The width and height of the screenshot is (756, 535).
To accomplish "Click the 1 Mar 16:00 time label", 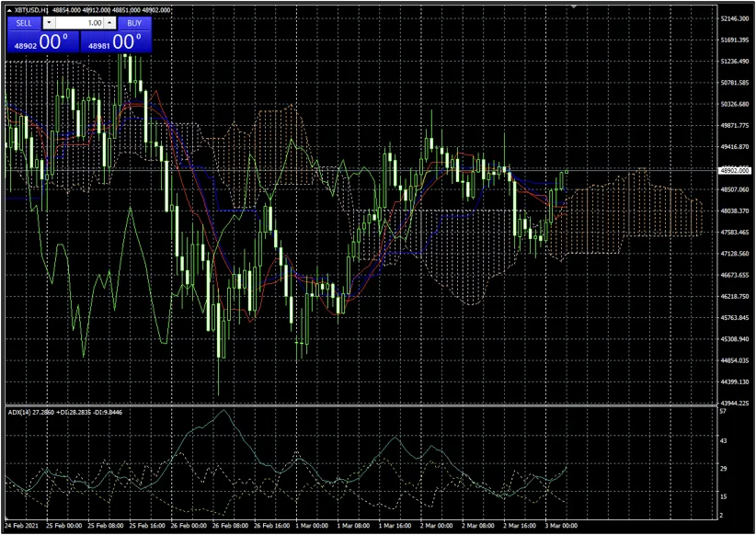I will (395, 526).
